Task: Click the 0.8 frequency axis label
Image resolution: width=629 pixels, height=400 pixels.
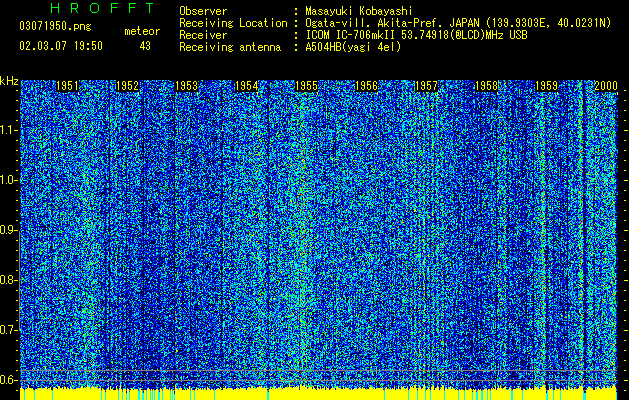Action: click(9, 280)
